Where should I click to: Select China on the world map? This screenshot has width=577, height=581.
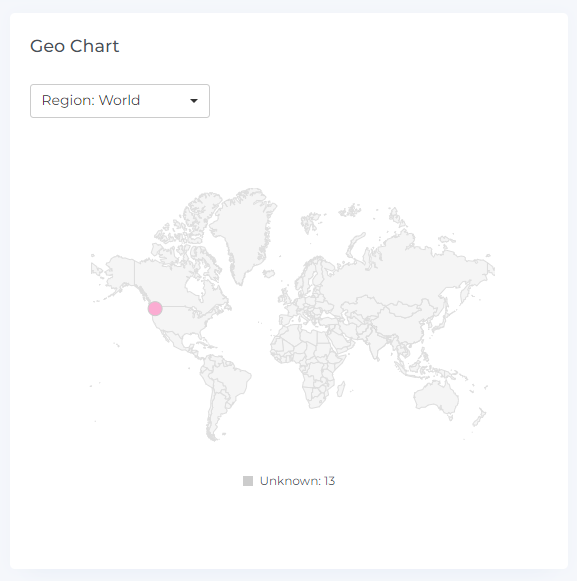[400, 319]
